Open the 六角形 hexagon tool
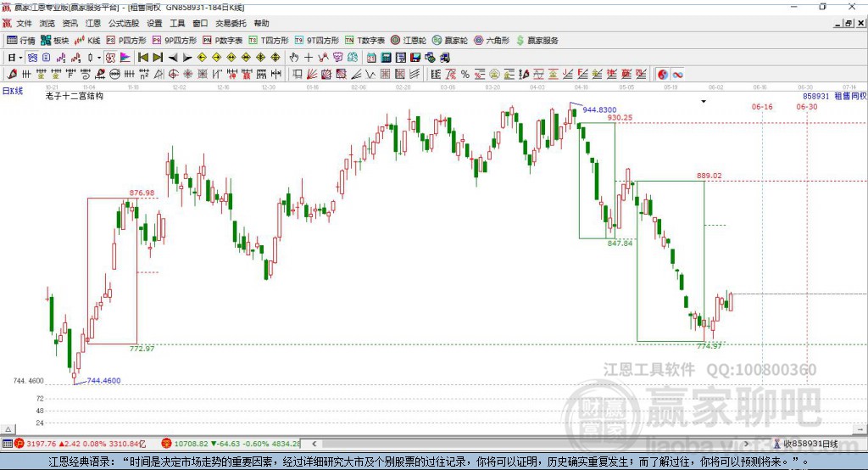 (x=492, y=41)
